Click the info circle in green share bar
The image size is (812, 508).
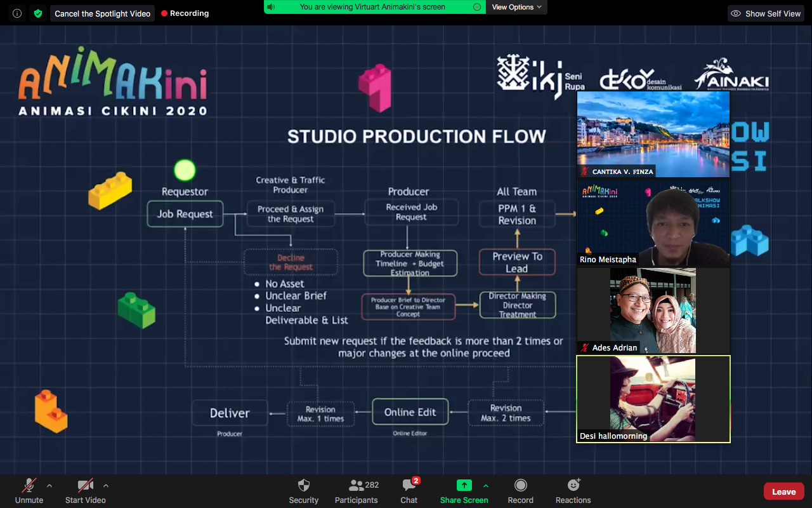tap(477, 7)
